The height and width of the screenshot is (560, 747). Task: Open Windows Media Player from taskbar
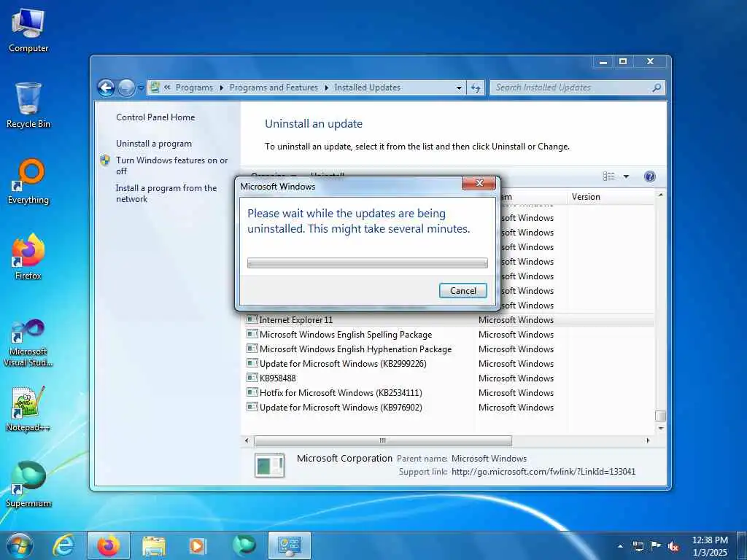point(197,545)
